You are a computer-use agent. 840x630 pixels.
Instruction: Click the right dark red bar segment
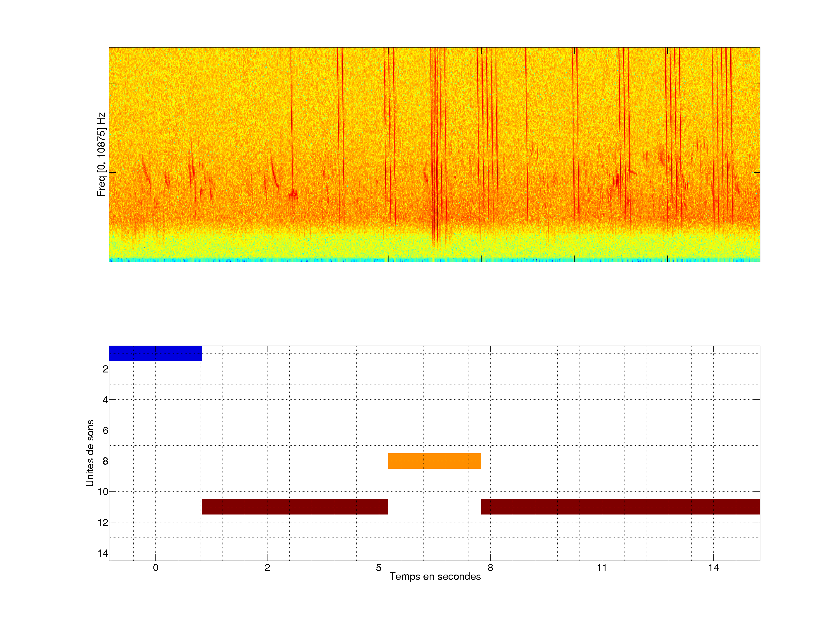click(620, 507)
